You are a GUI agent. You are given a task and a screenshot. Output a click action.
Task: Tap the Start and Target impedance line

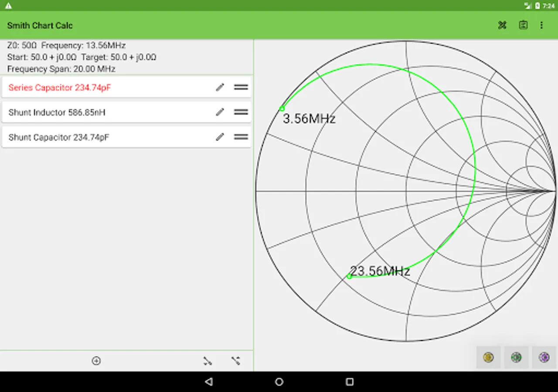coord(82,57)
